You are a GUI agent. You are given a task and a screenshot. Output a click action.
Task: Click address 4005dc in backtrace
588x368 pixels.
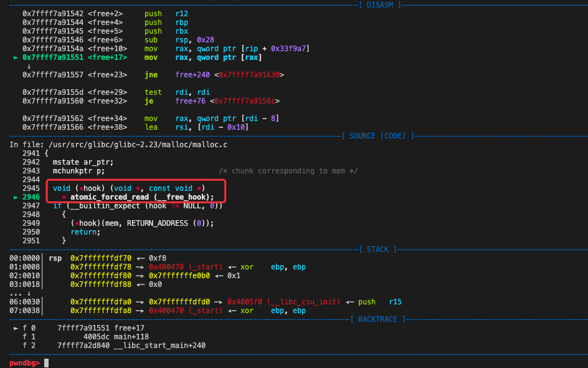point(97,336)
